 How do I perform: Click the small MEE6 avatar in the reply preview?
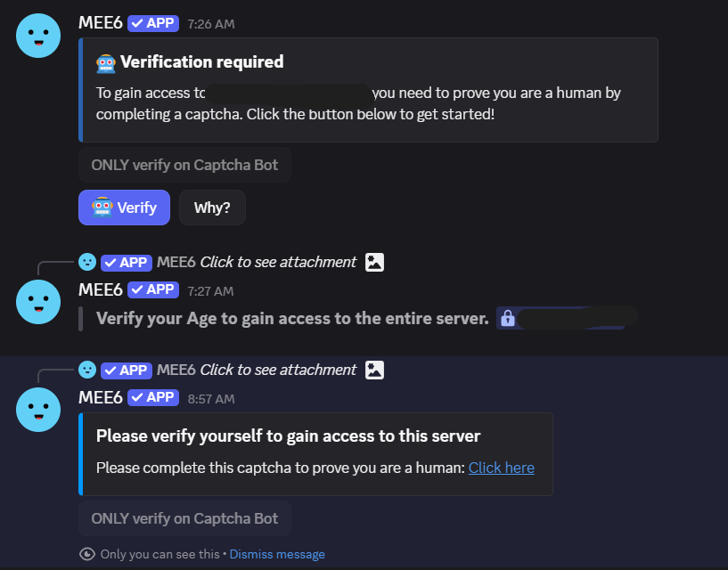coord(87,262)
